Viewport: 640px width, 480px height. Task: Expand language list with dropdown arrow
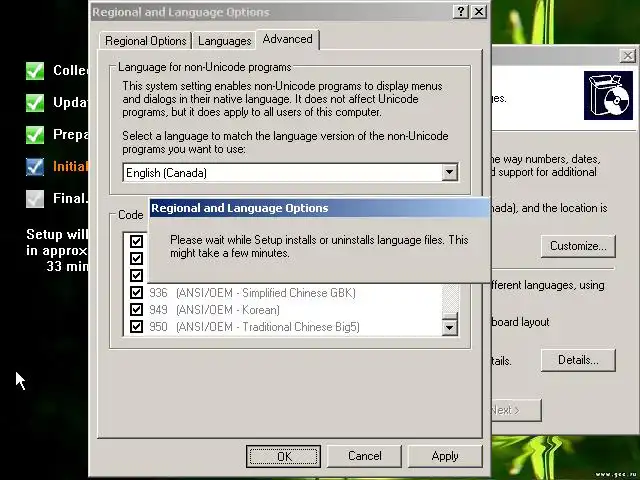point(449,173)
